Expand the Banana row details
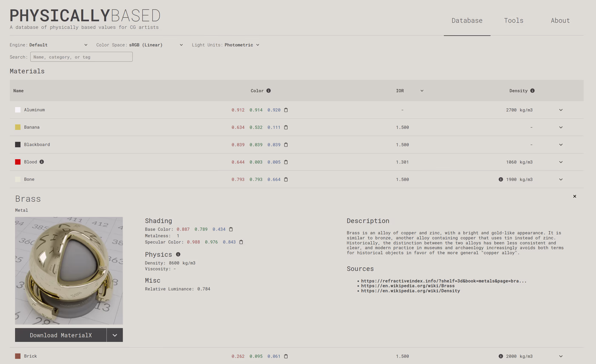The image size is (596, 364). click(x=561, y=127)
